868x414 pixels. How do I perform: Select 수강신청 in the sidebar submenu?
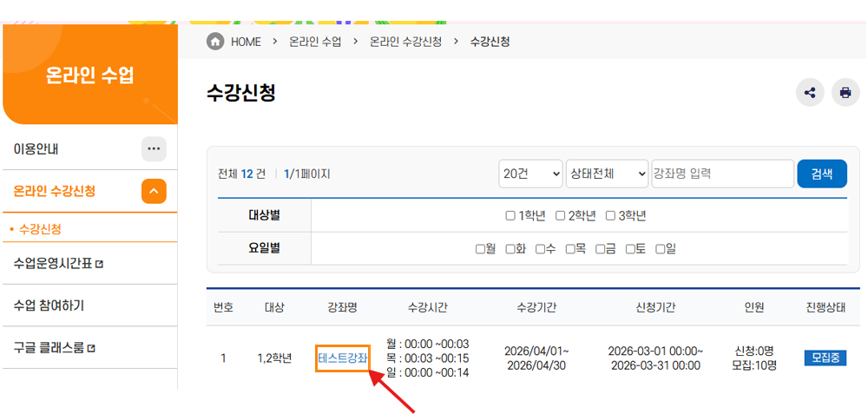pyautogui.click(x=40, y=229)
